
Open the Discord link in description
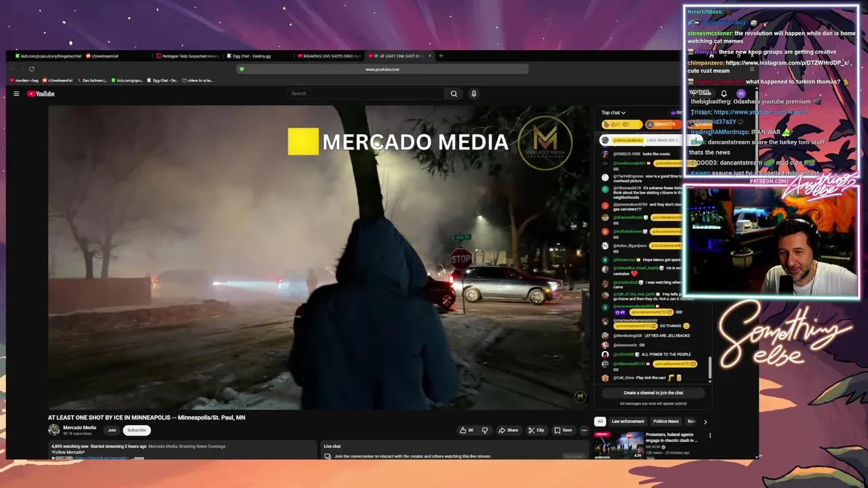102,458
